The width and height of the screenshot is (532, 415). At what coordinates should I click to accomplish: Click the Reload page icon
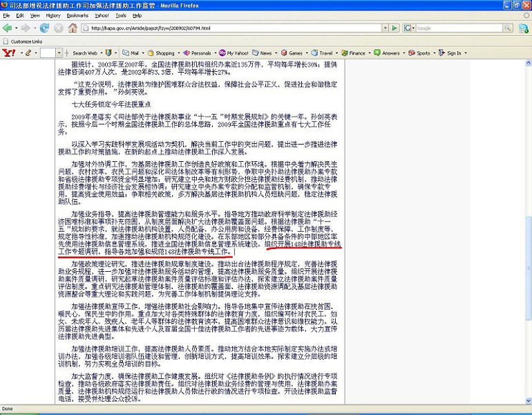click(44, 28)
